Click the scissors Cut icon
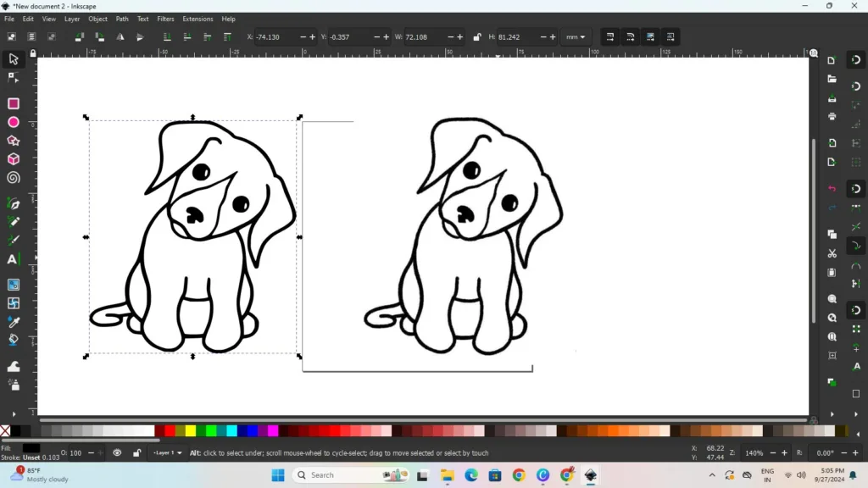Image resolution: width=868 pixels, height=488 pixels. point(832,253)
